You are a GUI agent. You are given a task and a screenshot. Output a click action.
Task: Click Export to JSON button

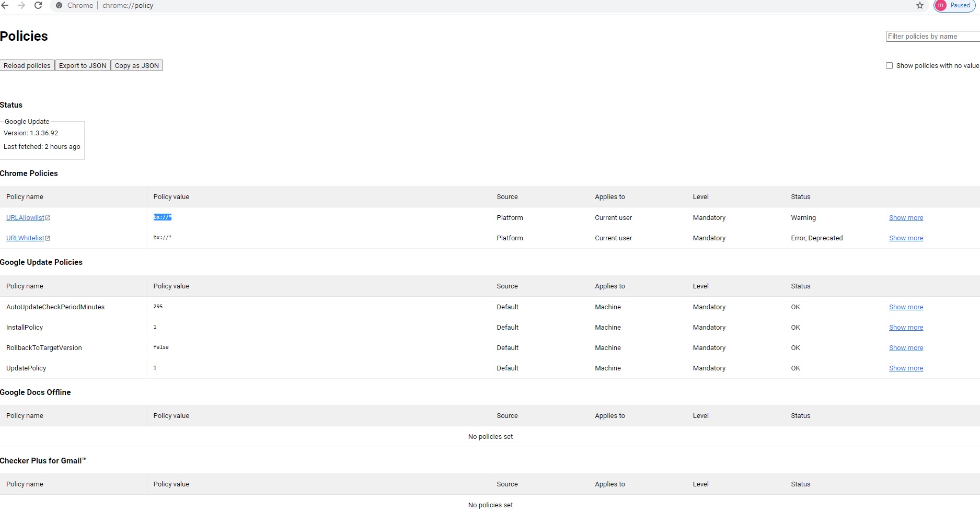[83, 65]
